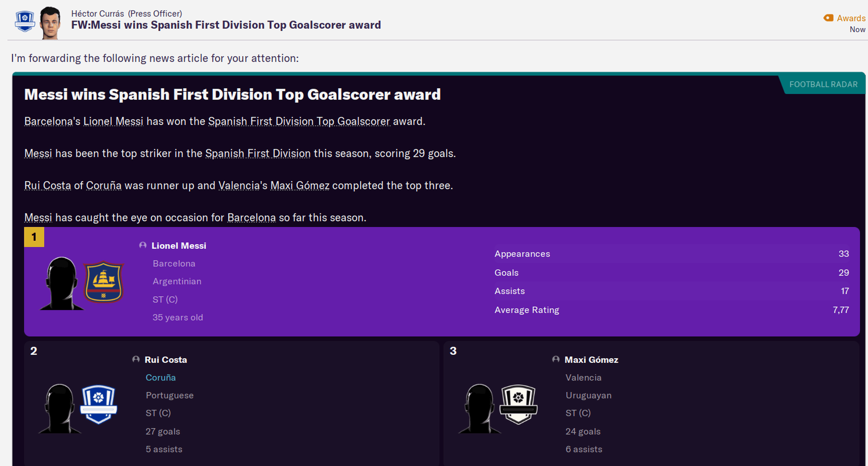Click the Coruña club name under Rui Costa
Image resolution: width=868 pixels, height=466 pixels.
coord(160,377)
